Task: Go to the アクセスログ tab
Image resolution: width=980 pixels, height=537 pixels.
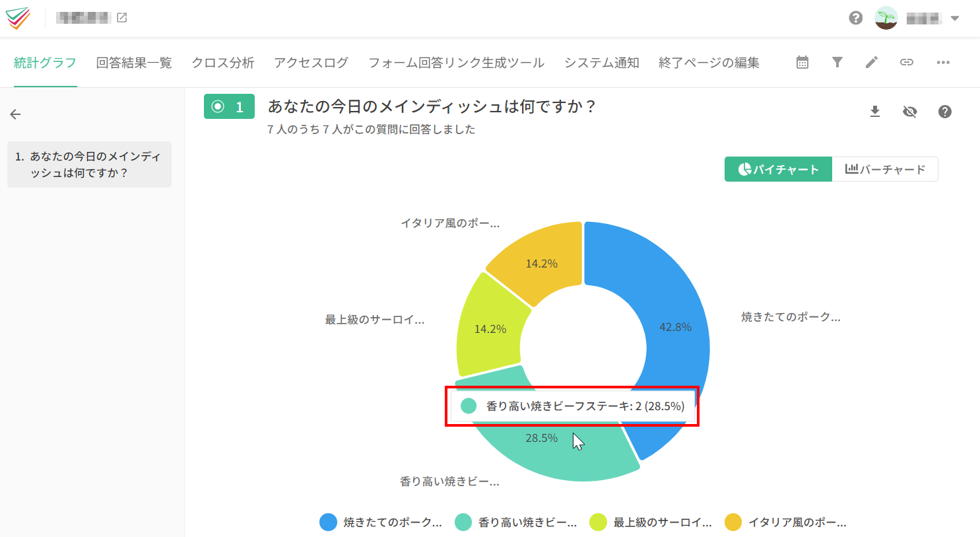Action: (x=311, y=63)
